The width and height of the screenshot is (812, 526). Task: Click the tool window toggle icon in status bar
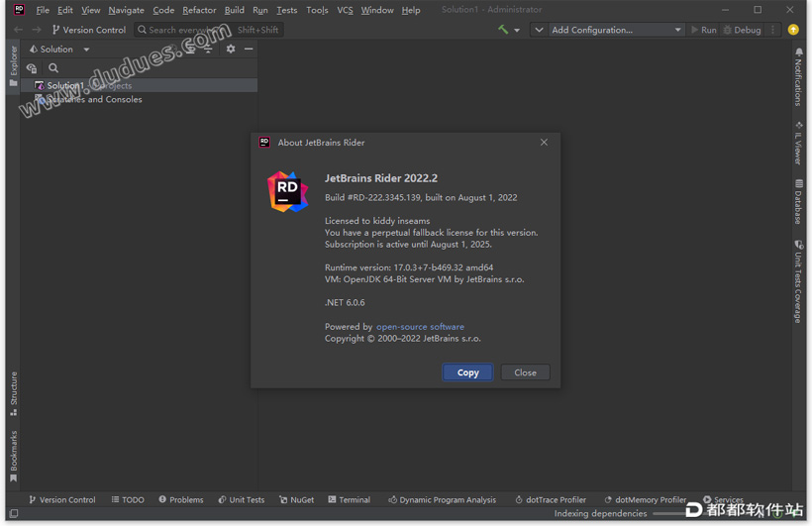[x=14, y=513]
